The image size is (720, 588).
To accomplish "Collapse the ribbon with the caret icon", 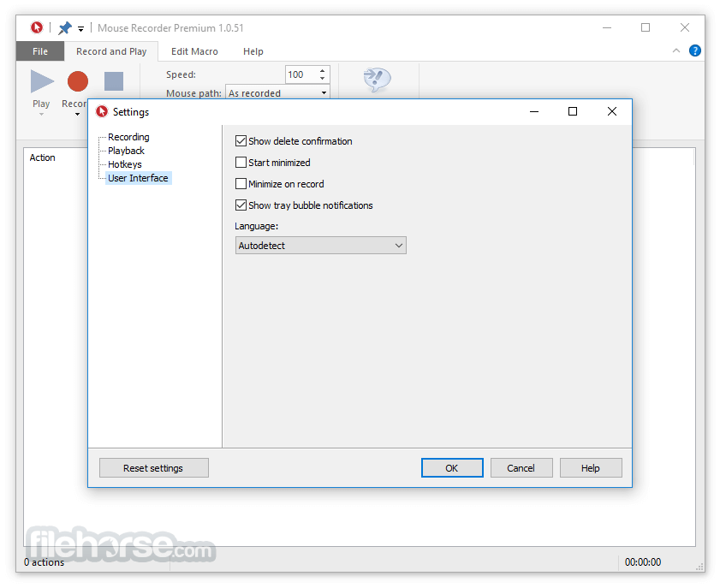I will point(676,50).
